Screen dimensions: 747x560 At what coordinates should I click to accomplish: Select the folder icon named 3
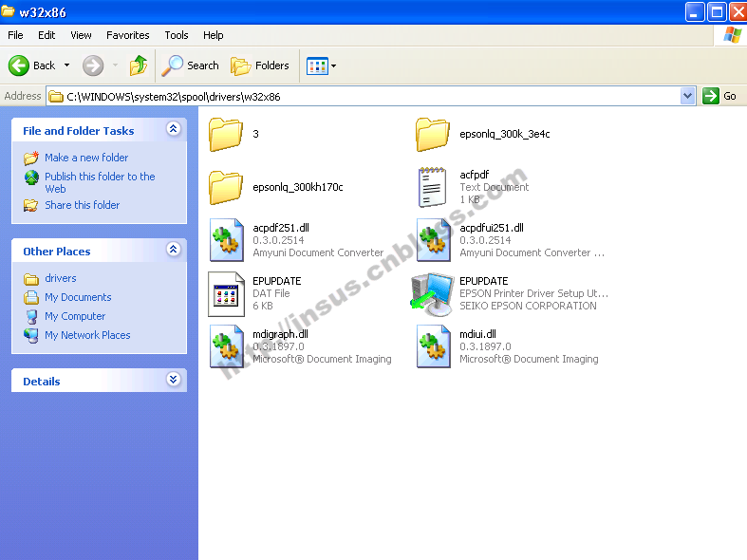pos(226,134)
